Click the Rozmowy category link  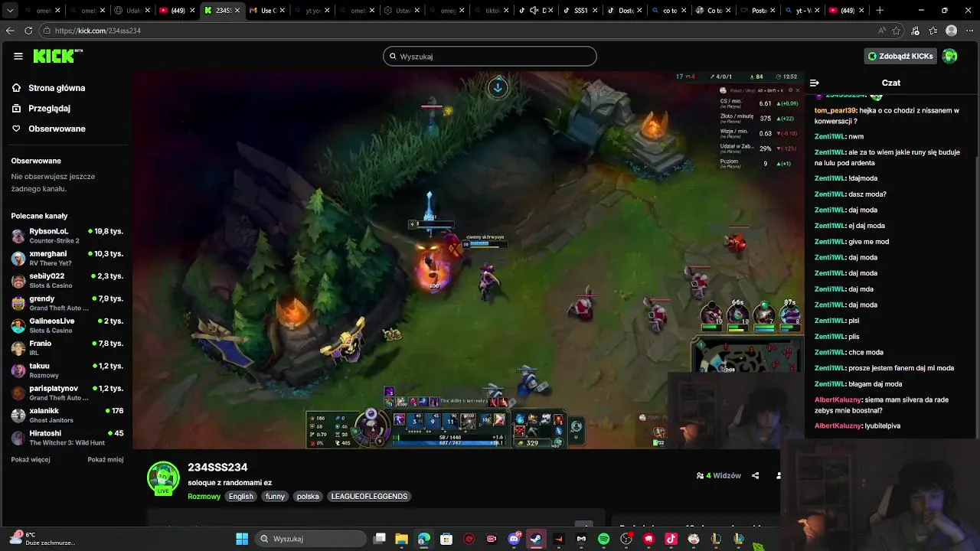(x=204, y=497)
